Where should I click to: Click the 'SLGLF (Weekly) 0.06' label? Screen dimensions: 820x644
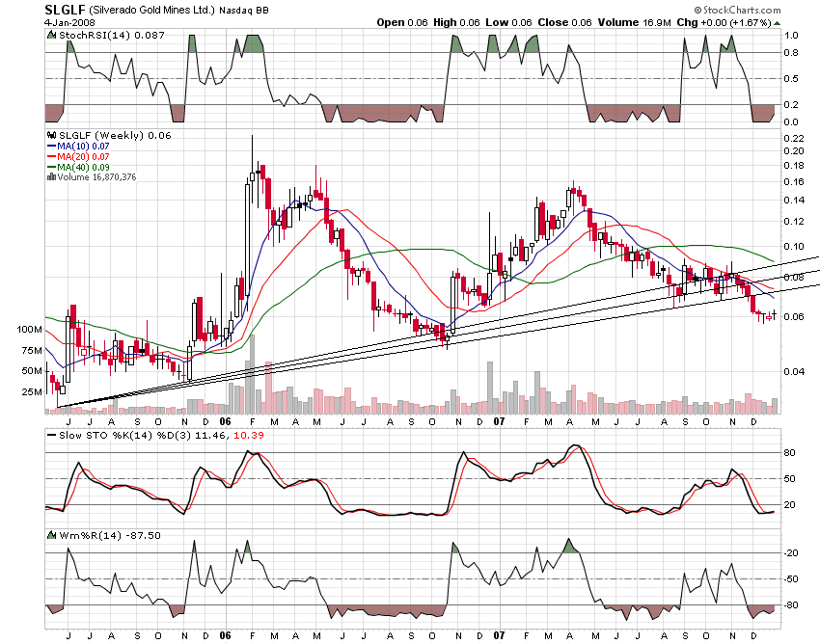point(115,135)
